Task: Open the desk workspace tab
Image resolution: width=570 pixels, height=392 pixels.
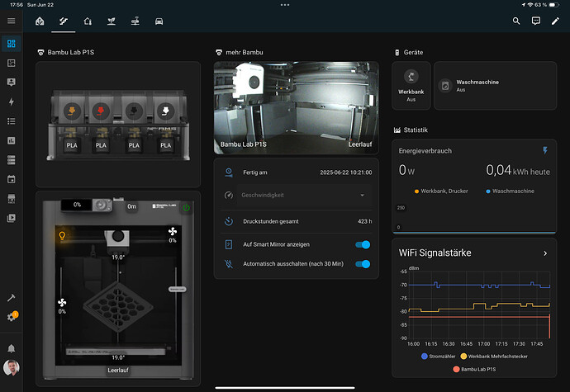Action: (135, 21)
